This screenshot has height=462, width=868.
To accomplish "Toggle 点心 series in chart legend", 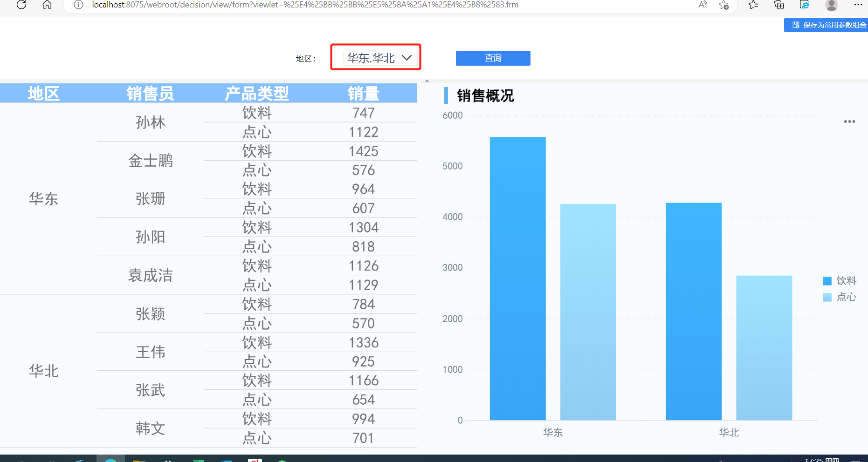I will coord(840,297).
